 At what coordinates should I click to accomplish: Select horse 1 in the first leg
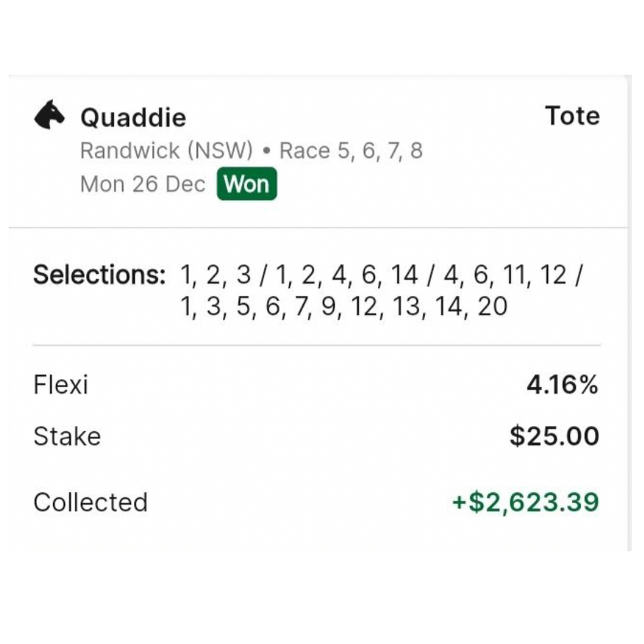pyautogui.click(x=189, y=275)
